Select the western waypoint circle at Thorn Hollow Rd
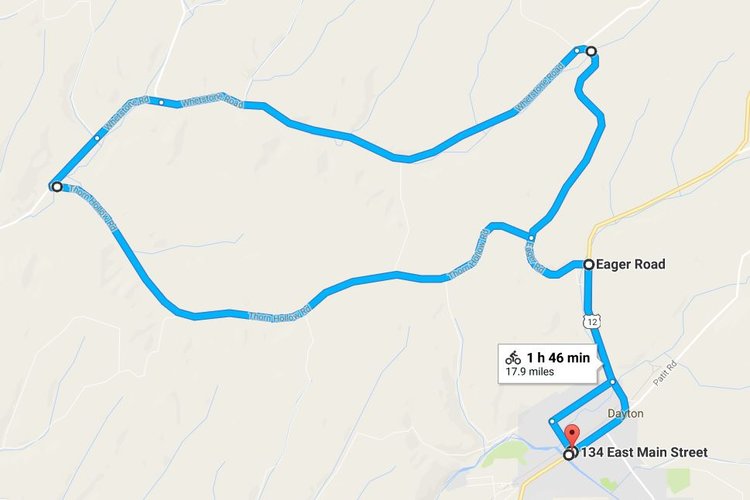 57,187
